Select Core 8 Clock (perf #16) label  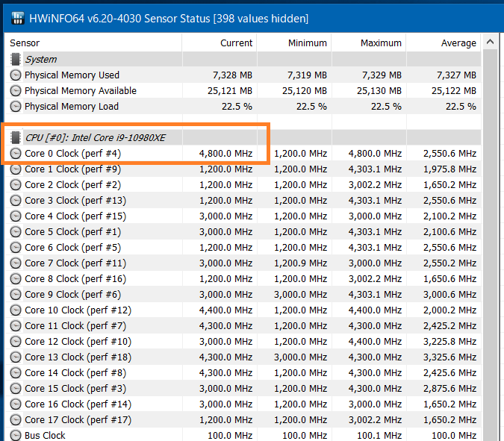pos(75,278)
